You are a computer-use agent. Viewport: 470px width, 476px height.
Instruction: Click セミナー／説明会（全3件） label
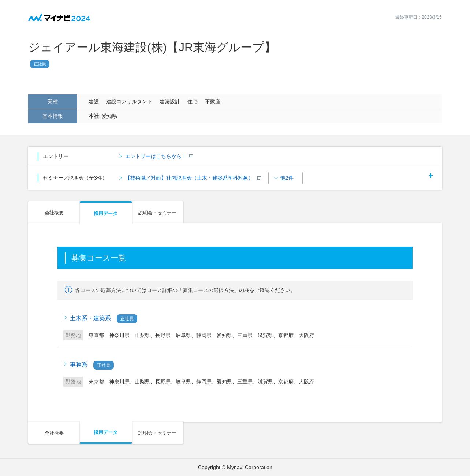75,178
